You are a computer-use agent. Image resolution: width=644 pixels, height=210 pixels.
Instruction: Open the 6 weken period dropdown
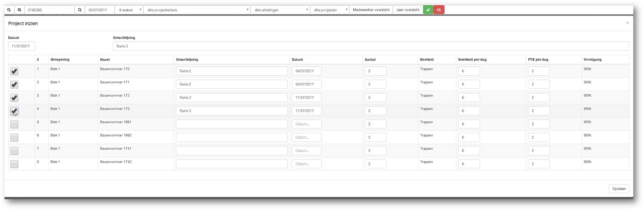coord(129,10)
